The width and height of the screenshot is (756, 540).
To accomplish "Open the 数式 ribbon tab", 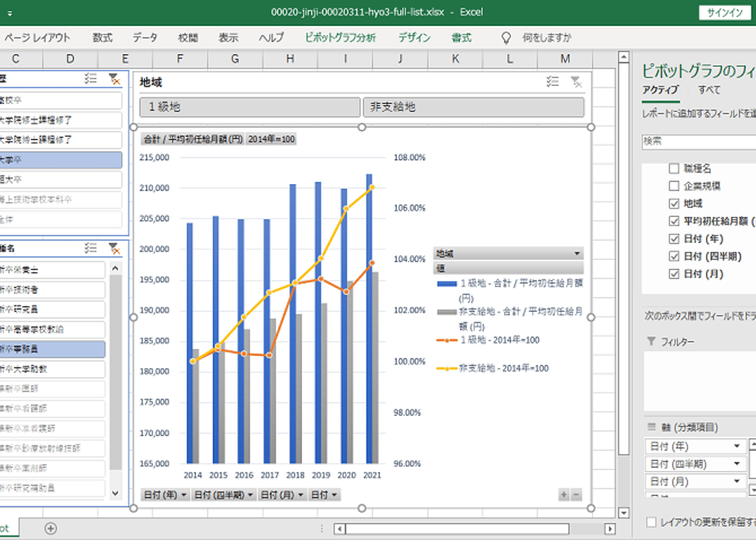I will coord(102,38).
